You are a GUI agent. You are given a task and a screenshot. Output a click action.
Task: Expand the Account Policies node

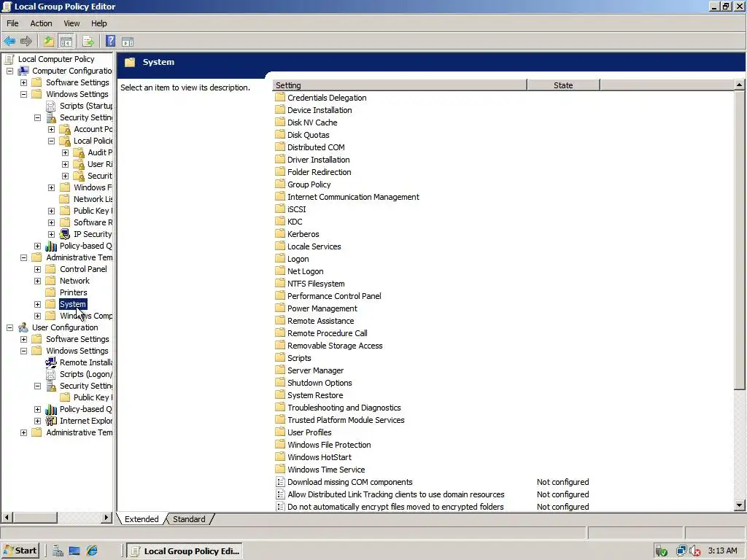52,129
